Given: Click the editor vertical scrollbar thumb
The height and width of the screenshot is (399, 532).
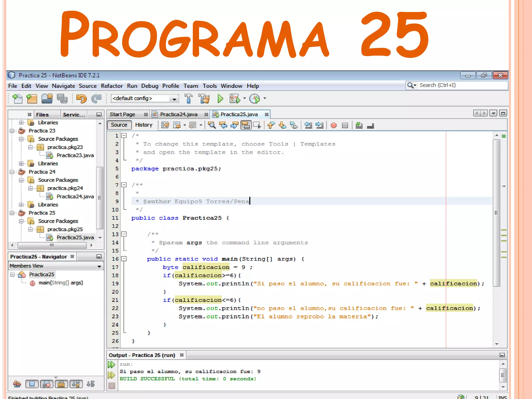Looking at the screenshot, I should [x=496, y=213].
